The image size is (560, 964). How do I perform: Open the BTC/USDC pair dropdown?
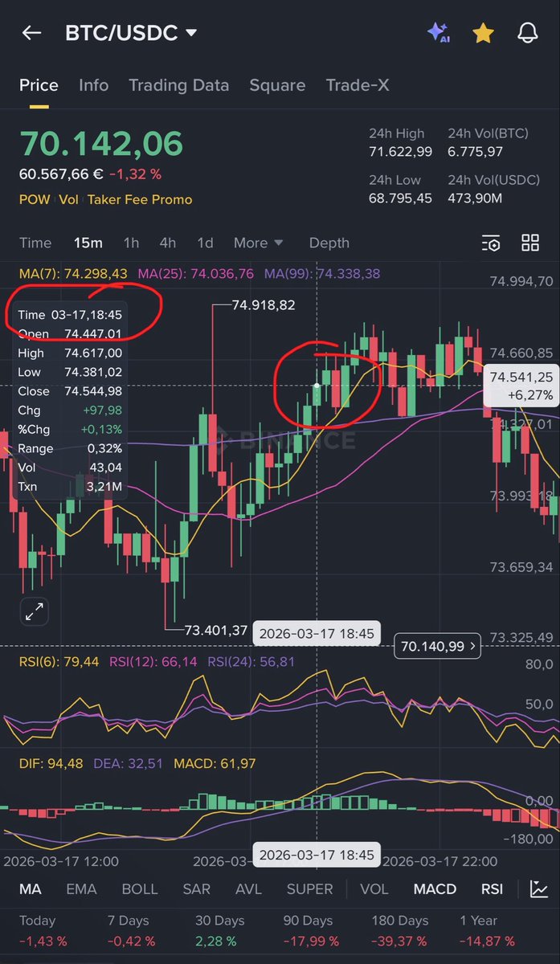131,33
